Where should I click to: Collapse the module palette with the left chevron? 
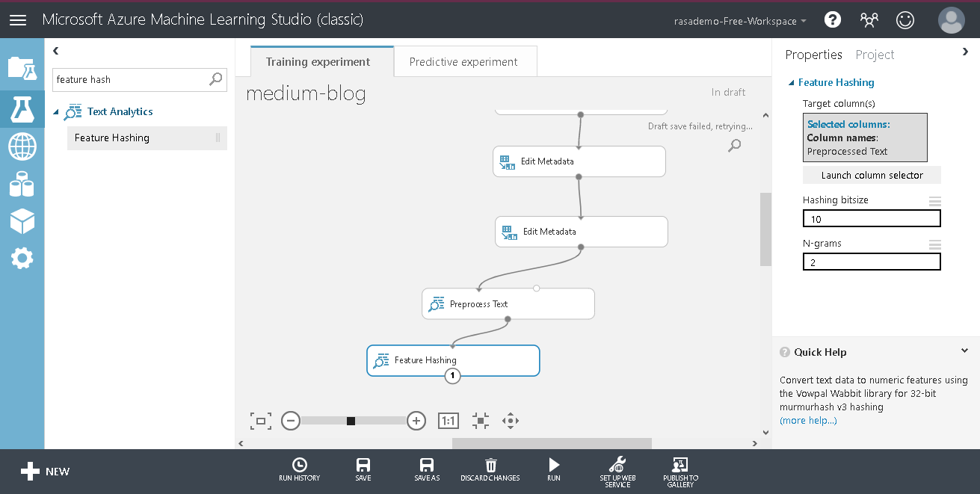[x=56, y=51]
